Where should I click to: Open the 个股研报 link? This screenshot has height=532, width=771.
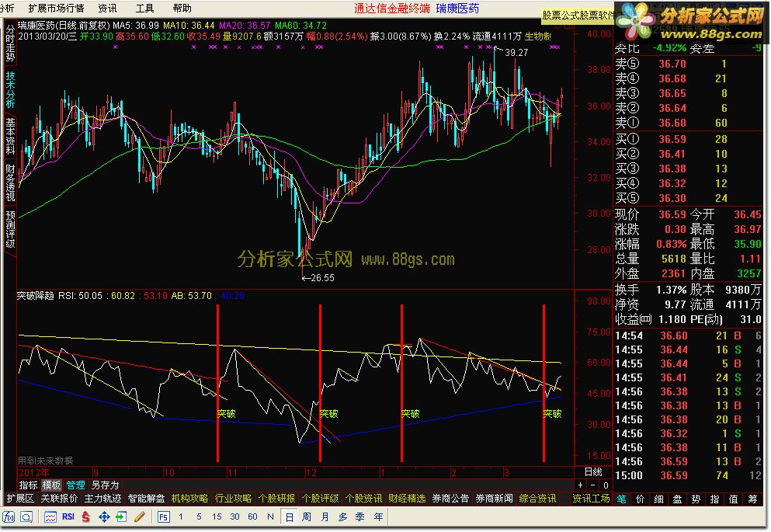click(x=277, y=499)
